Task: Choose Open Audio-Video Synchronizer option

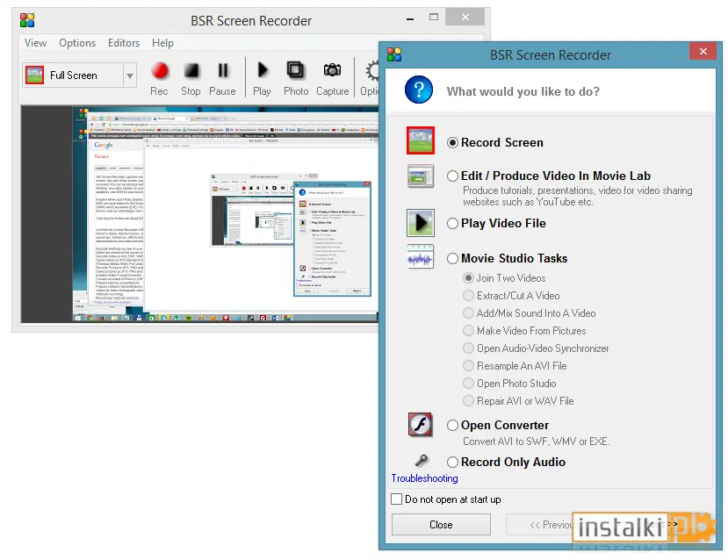Action: tap(536, 348)
